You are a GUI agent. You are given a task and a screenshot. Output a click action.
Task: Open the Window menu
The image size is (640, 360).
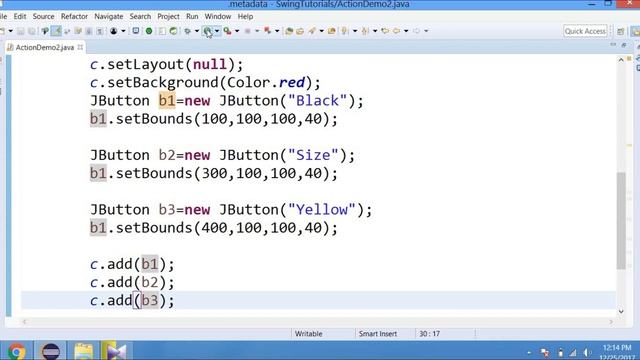[218, 16]
